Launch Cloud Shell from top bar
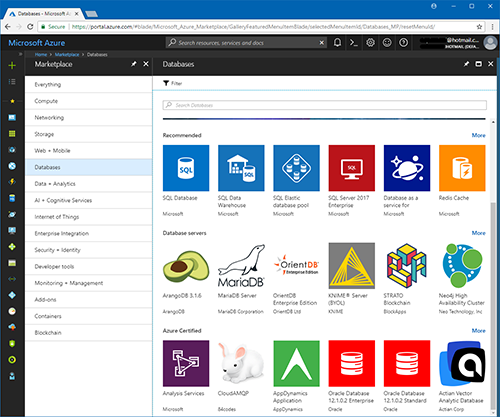Image resolution: width=500 pixels, height=417 pixels. [354, 43]
